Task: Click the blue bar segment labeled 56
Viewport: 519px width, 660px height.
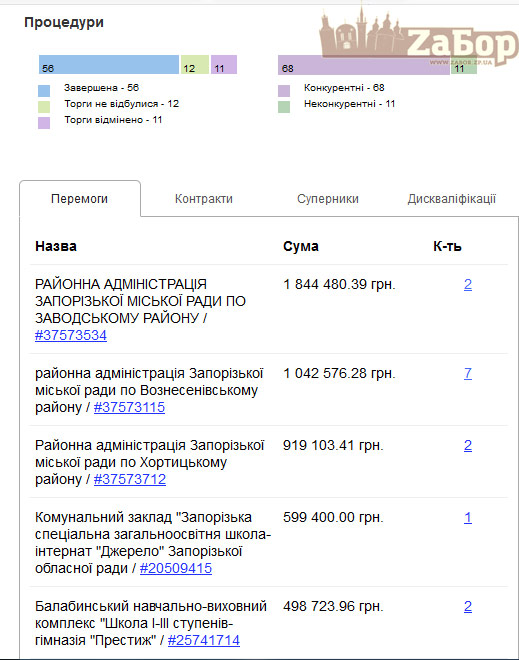Action: (x=109, y=64)
